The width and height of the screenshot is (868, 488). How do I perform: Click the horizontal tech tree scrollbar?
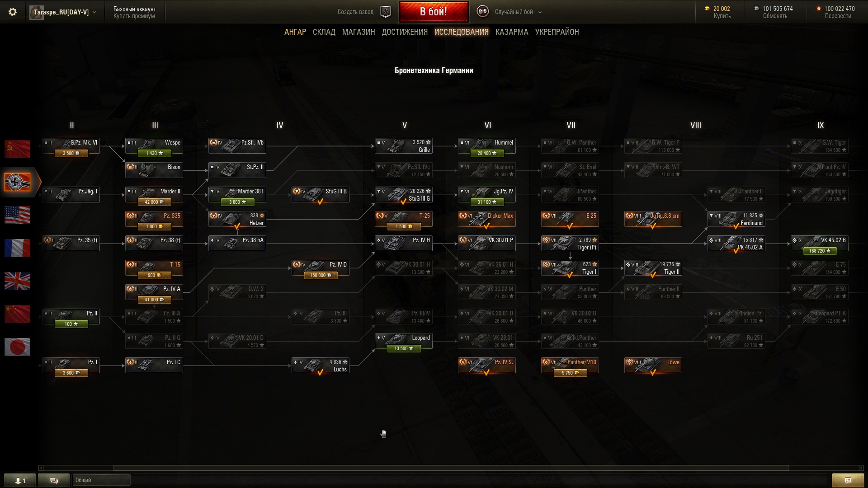tap(451, 468)
